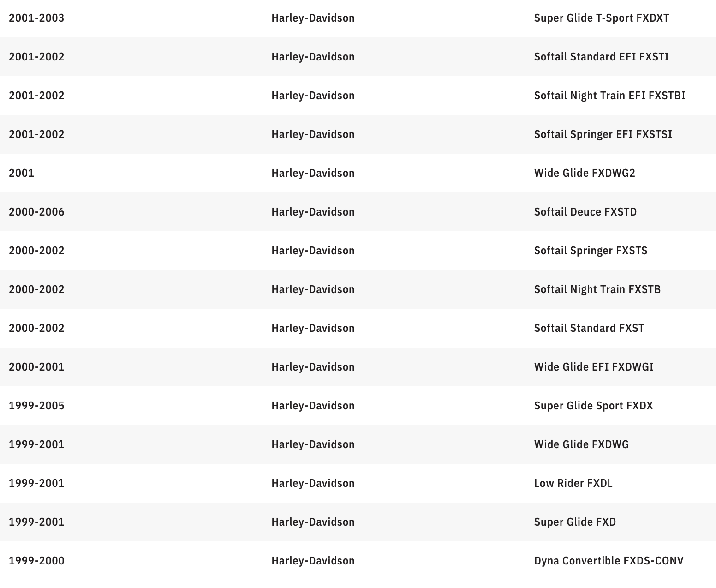Click the single-year 2001 cell
The width and height of the screenshot is (716, 588).
(x=21, y=173)
